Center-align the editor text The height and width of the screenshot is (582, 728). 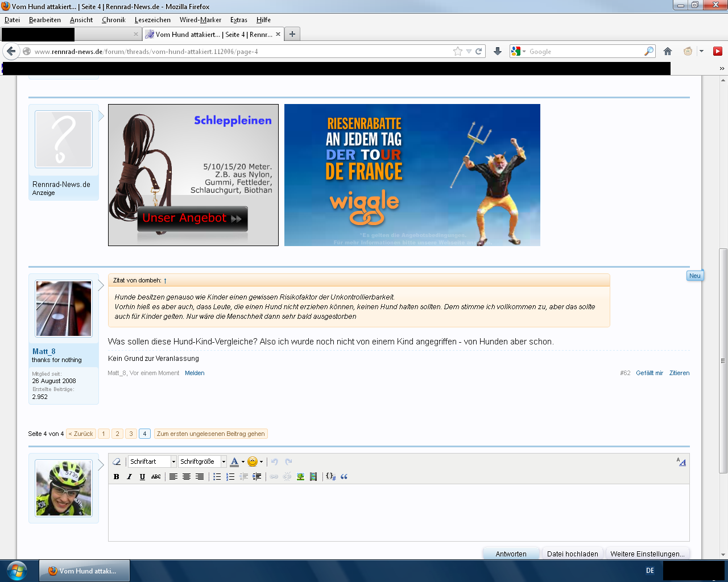(x=187, y=477)
